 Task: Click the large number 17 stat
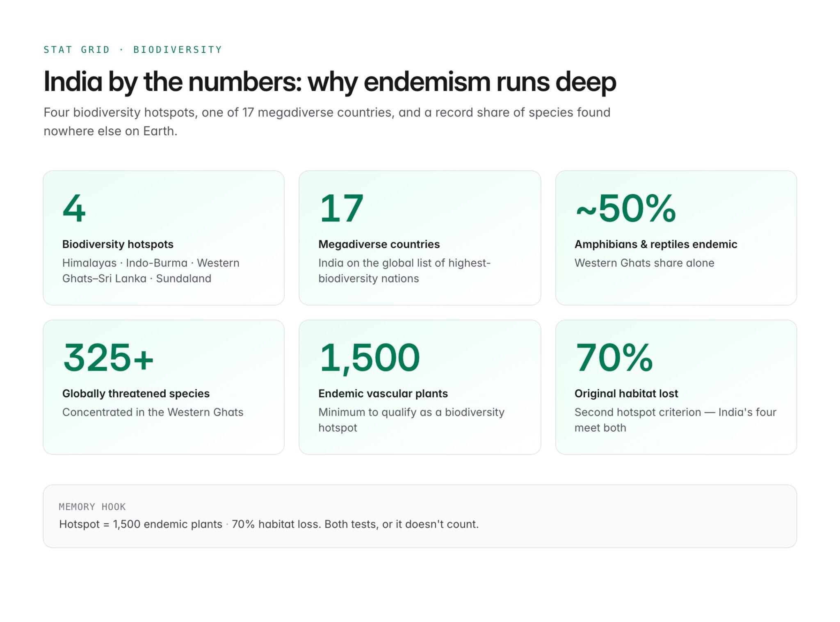coord(342,208)
